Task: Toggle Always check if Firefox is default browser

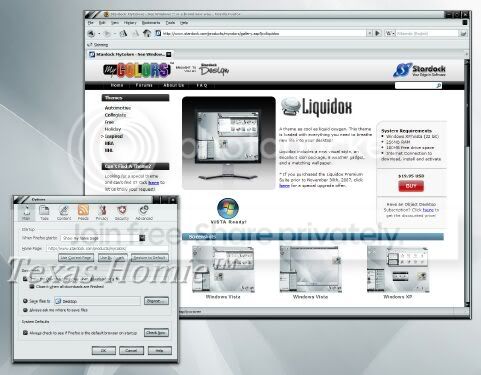Action: click(x=25, y=333)
